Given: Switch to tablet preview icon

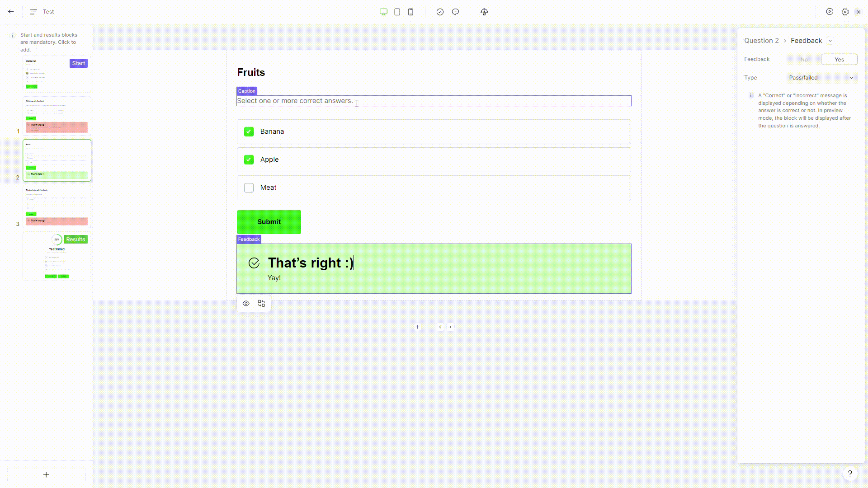Looking at the screenshot, I should coord(397,12).
